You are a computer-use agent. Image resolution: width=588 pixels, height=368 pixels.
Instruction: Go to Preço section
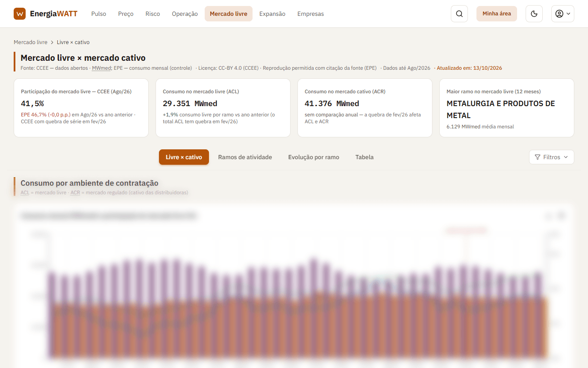click(x=126, y=14)
